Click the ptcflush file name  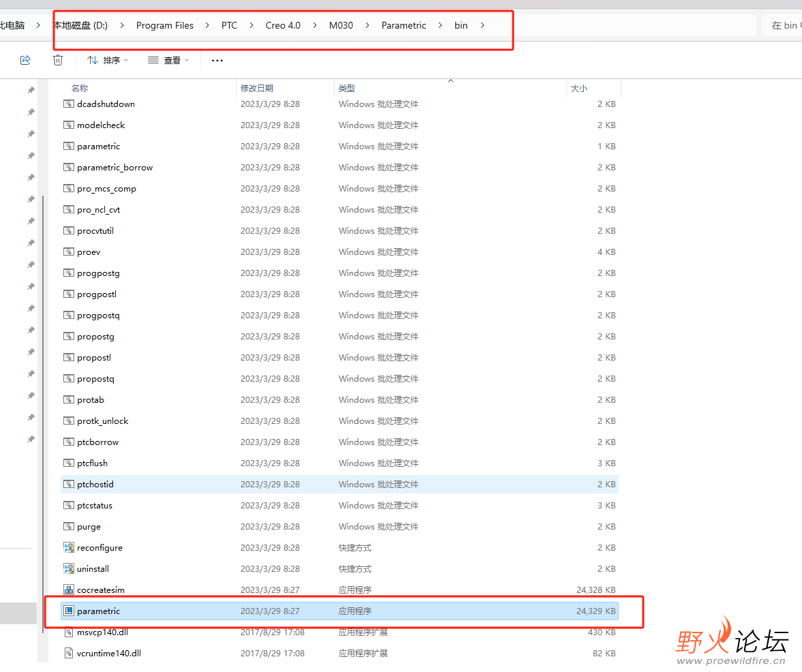click(93, 463)
